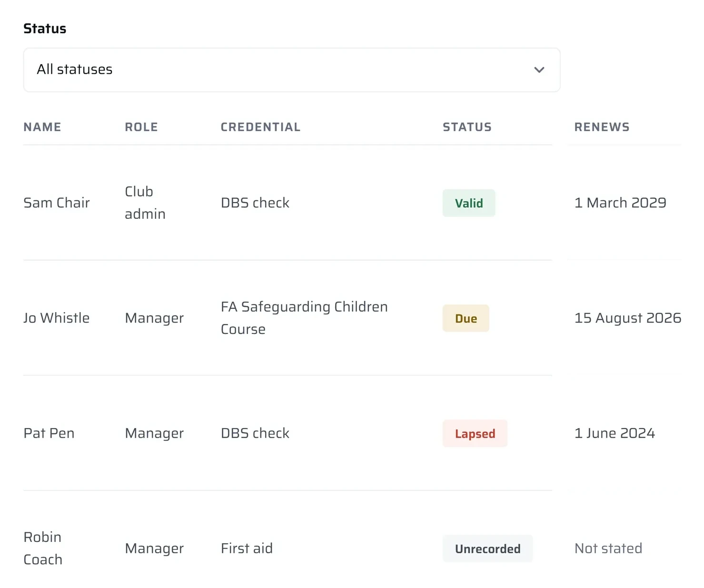Click Sam Chair's DBS check credential
This screenshot has width=704, height=588.
(x=255, y=203)
